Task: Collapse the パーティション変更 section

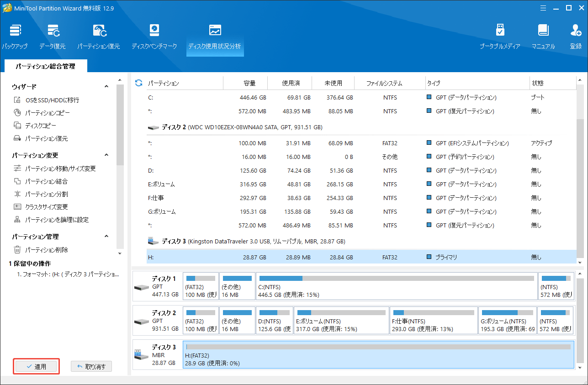Action: (106, 155)
